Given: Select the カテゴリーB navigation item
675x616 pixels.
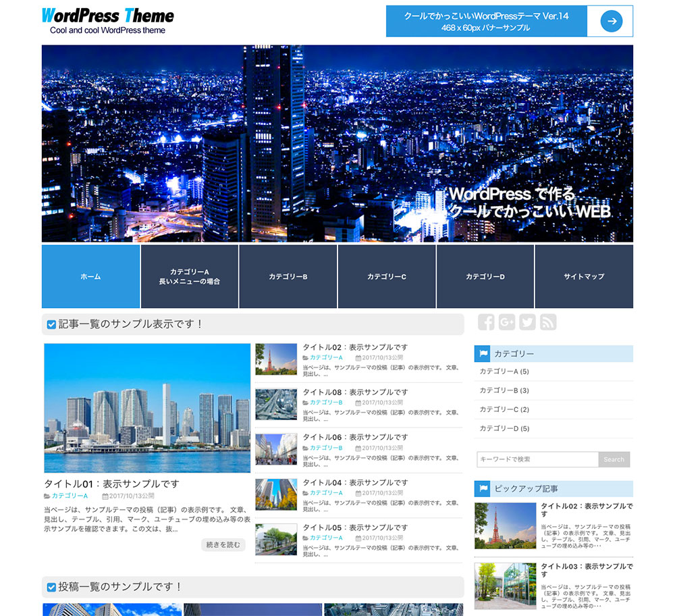Looking at the screenshot, I should click(x=288, y=276).
